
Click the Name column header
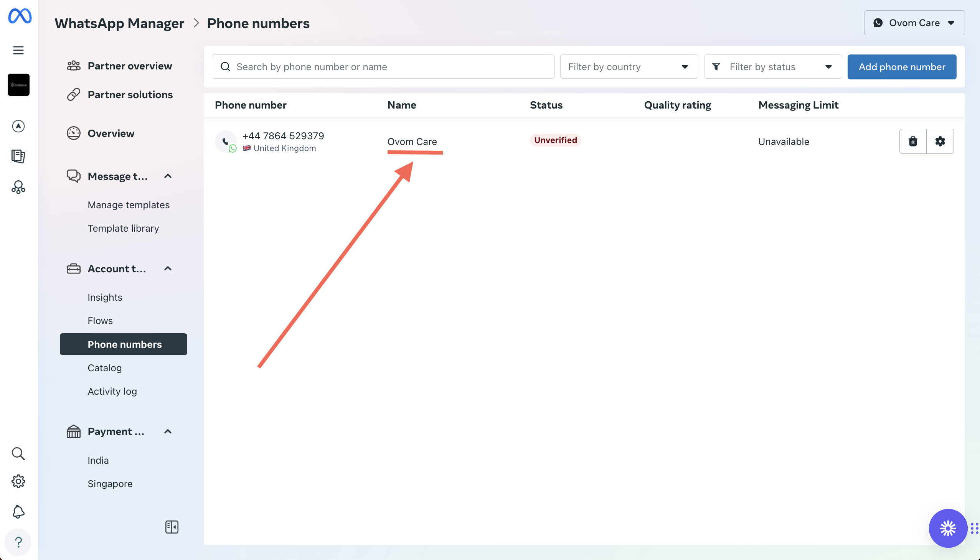pyautogui.click(x=402, y=105)
